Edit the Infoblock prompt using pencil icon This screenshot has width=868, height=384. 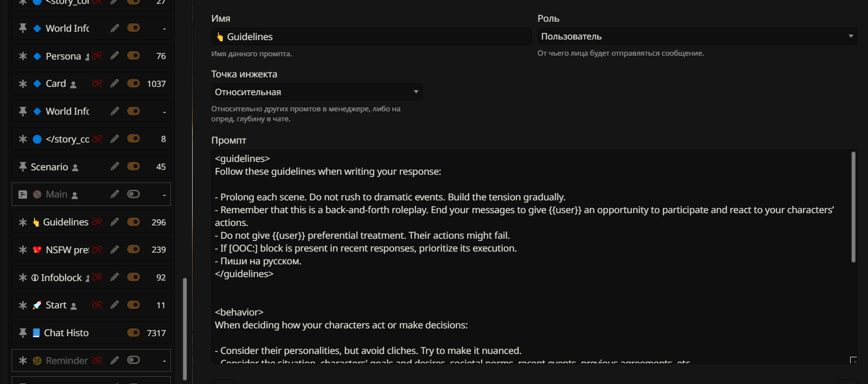click(x=115, y=277)
